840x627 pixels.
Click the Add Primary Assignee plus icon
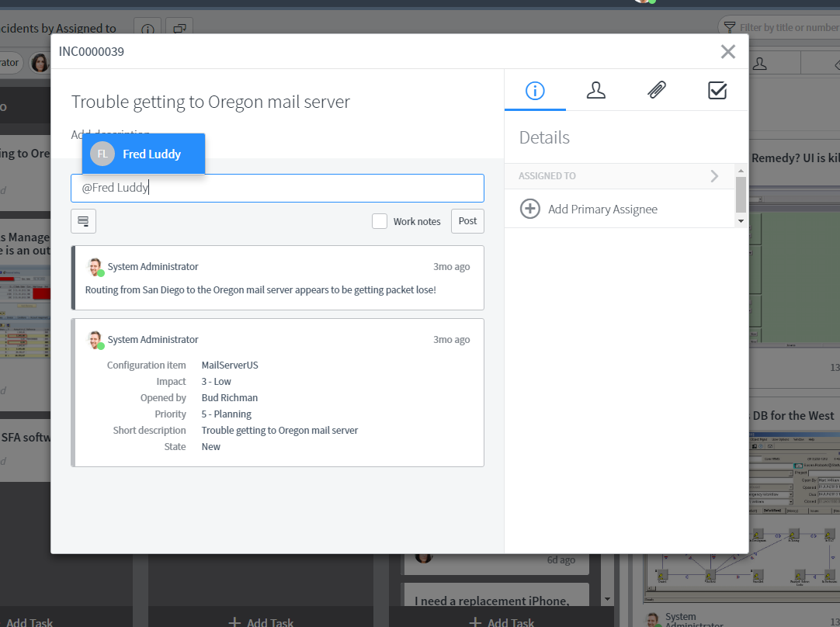pyautogui.click(x=529, y=209)
